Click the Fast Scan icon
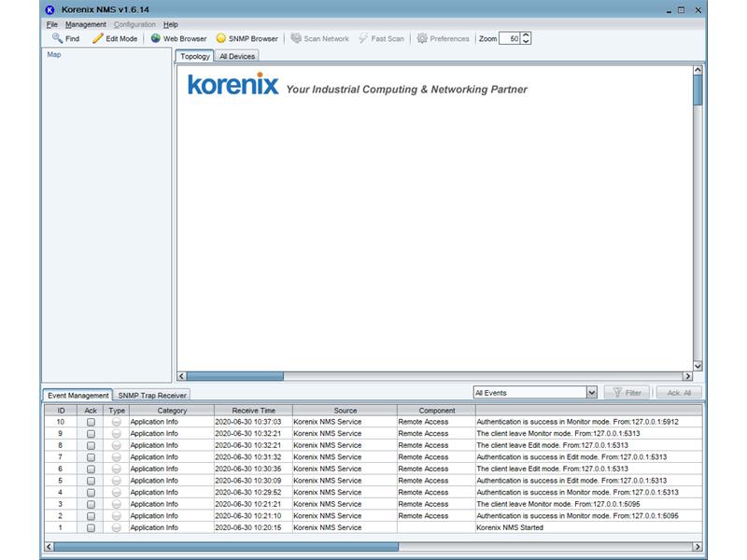 363,38
